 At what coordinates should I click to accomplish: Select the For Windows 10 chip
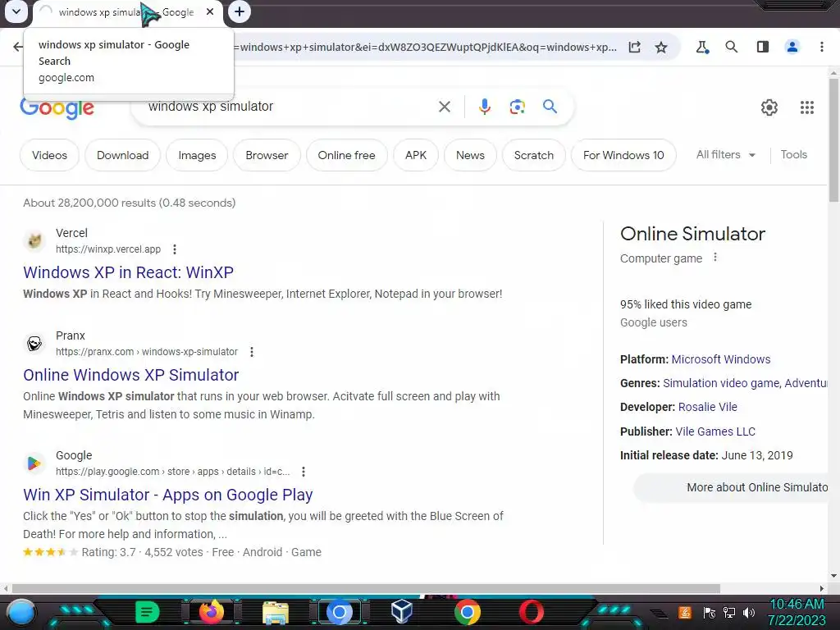coord(623,155)
